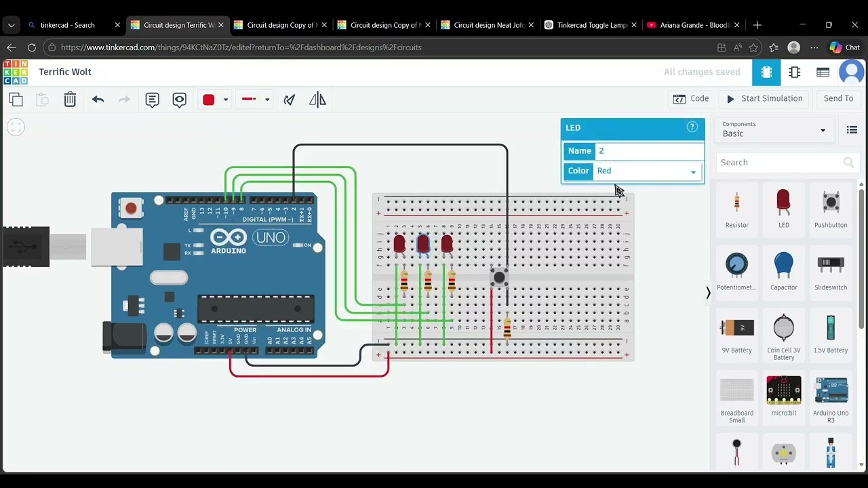The image size is (868, 488).
Task: Select the middle LED on the breadboard
Action: coord(423,245)
